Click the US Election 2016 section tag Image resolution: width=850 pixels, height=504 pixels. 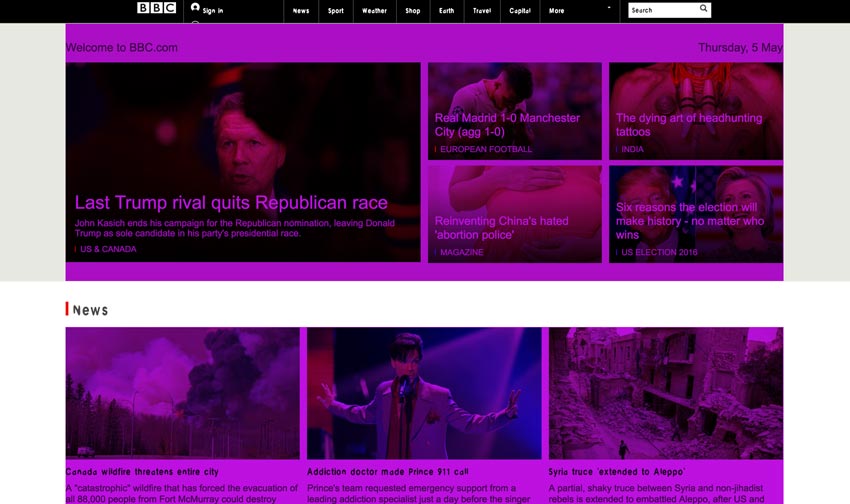tap(659, 252)
